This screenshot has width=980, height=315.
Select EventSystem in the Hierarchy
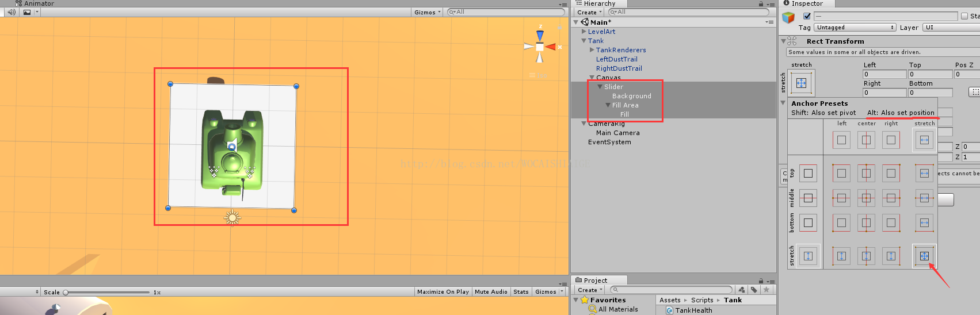pyautogui.click(x=609, y=142)
